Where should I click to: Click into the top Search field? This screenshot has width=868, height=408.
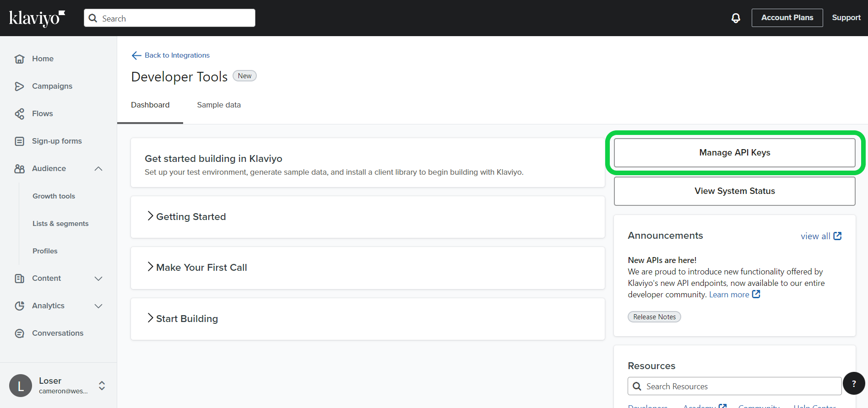tap(169, 18)
